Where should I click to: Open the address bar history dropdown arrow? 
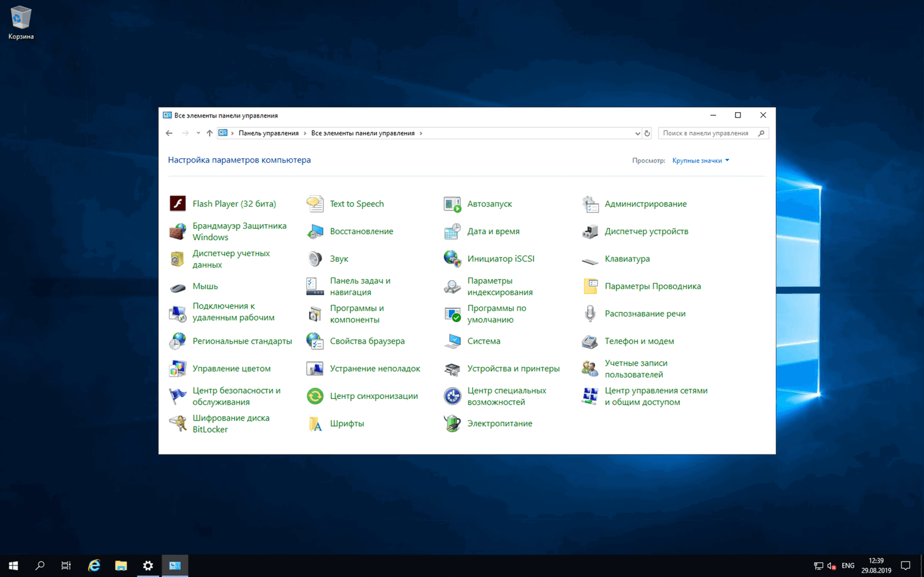click(637, 134)
